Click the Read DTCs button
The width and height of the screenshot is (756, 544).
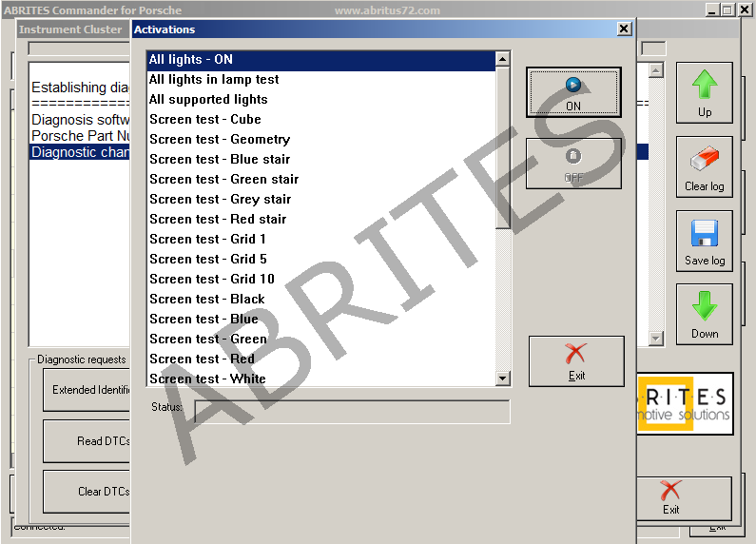(x=87, y=441)
